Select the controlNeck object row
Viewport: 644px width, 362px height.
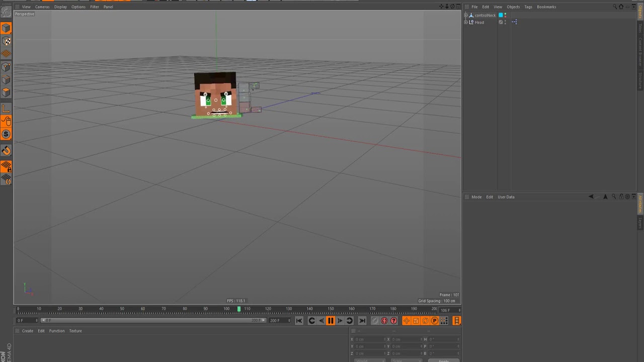pyautogui.click(x=485, y=15)
